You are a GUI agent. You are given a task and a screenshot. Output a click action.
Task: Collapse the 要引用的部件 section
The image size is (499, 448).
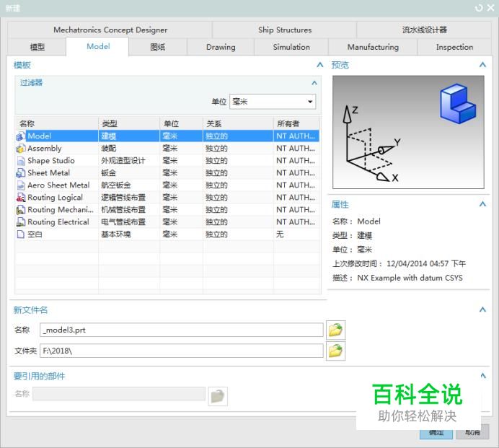coord(482,376)
